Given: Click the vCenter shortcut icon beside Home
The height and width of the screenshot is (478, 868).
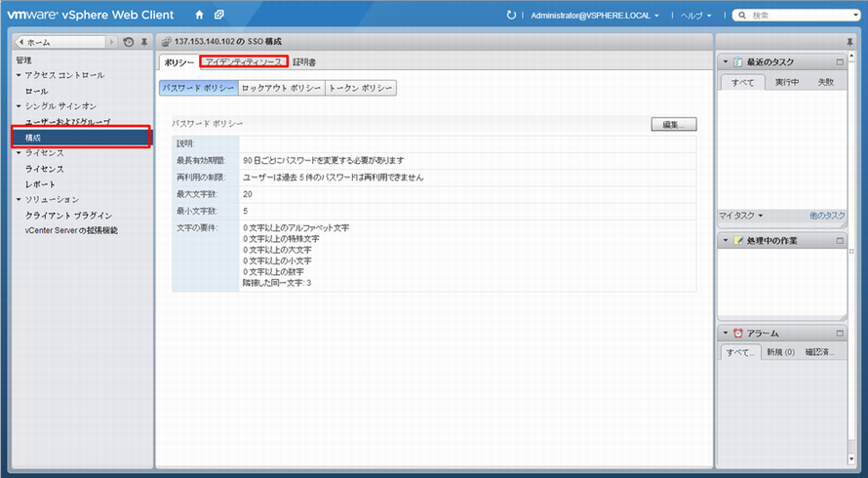Looking at the screenshot, I should coord(219,16).
